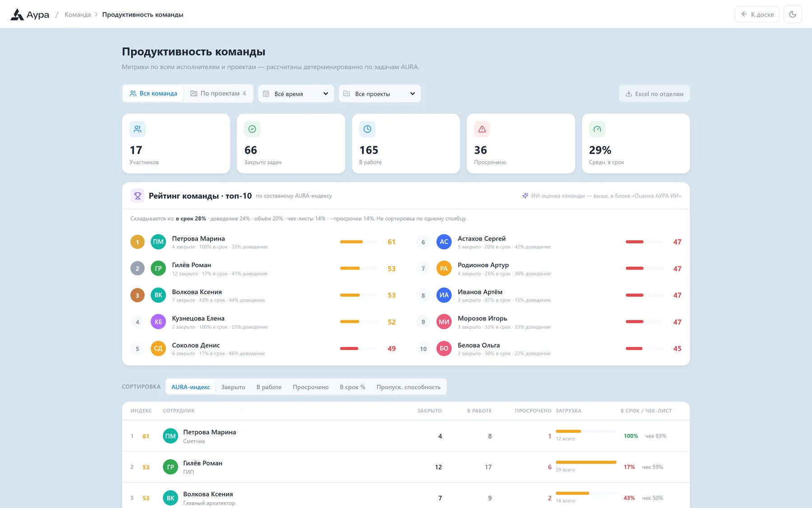Click Петрова Марина's score bar in top-10
This screenshot has width=812, height=508.
359,242
